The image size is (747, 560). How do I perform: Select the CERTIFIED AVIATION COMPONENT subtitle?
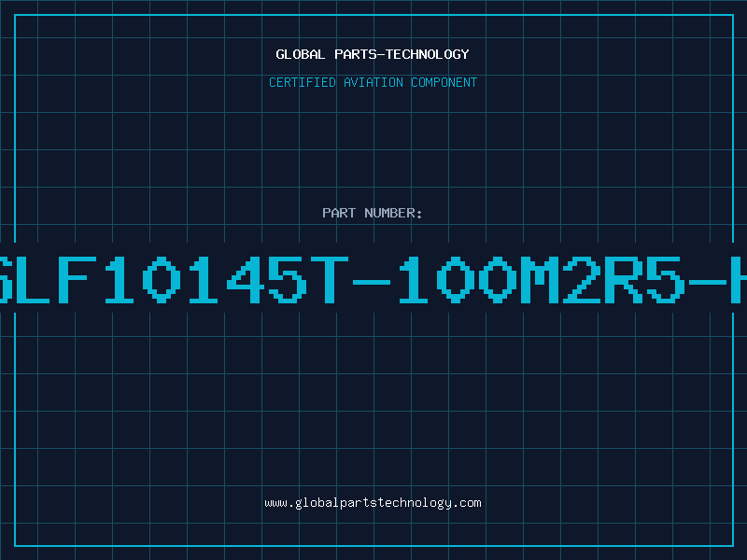point(373,82)
